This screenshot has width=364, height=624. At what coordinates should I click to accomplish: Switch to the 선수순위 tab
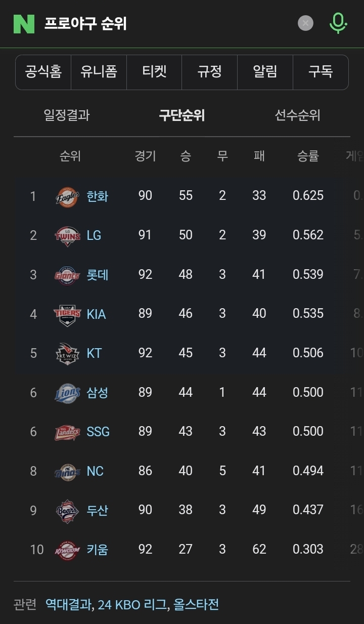pos(297,115)
